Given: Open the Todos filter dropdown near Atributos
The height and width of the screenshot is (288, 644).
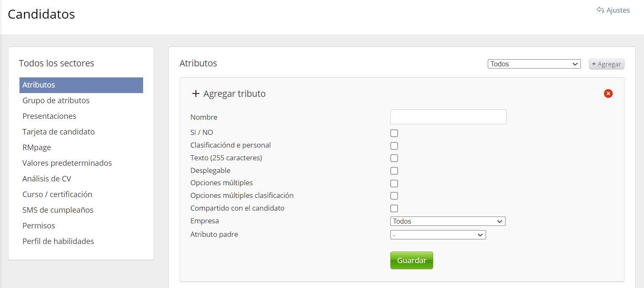Looking at the screenshot, I should 534,64.
